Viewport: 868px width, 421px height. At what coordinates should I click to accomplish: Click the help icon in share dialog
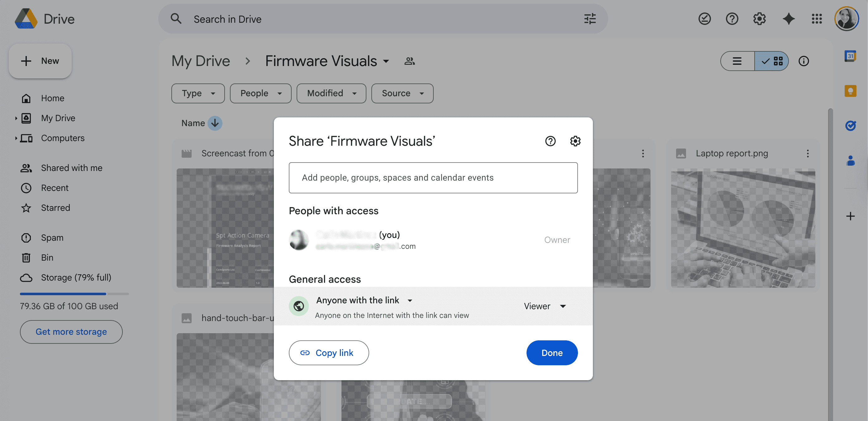point(550,141)
